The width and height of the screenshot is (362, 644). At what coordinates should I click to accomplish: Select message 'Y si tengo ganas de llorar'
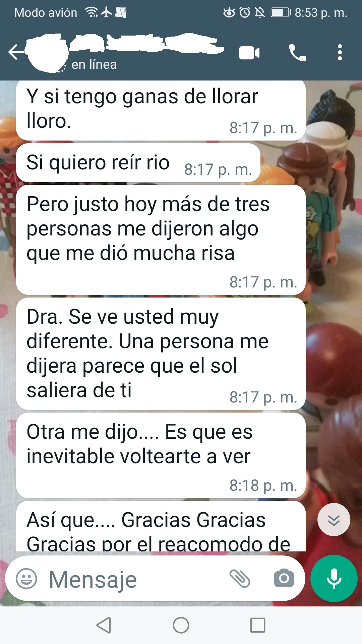pos(161,110)
